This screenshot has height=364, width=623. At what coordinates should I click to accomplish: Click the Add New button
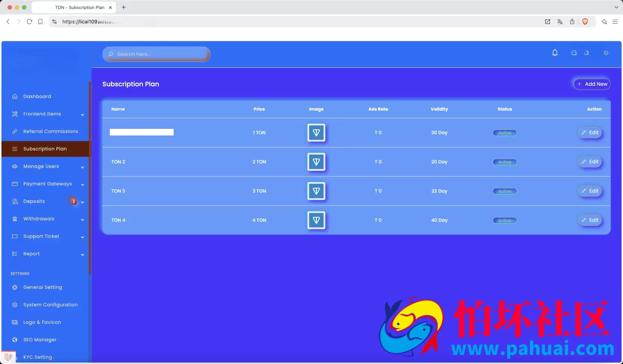point(592,84)
